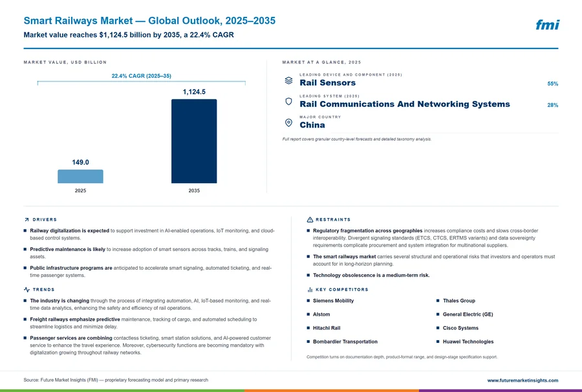Click the 2035 axis label
The width and height of the screenshot is (582, 392).
[194, 191]
